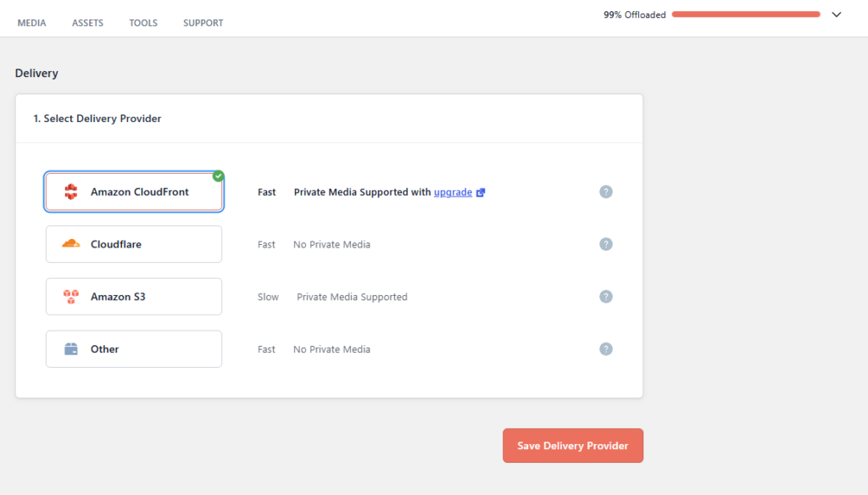Viewport: 868px width, 495px height.
Task: Click 'Fast' label in Cloudflare row
Action: (x=266, y=244)
